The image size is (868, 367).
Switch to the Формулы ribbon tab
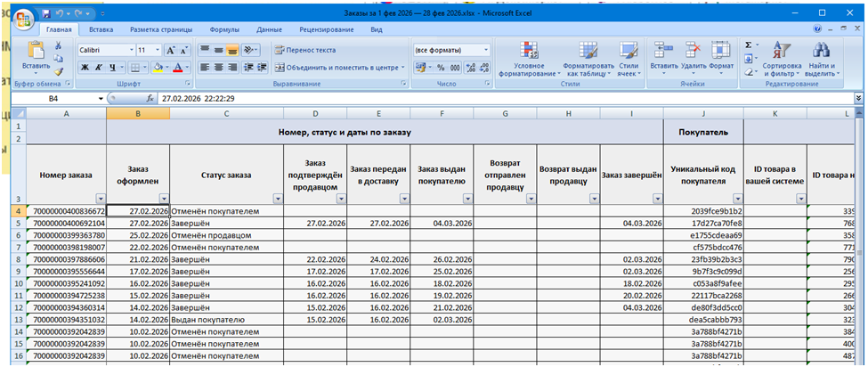223,29
